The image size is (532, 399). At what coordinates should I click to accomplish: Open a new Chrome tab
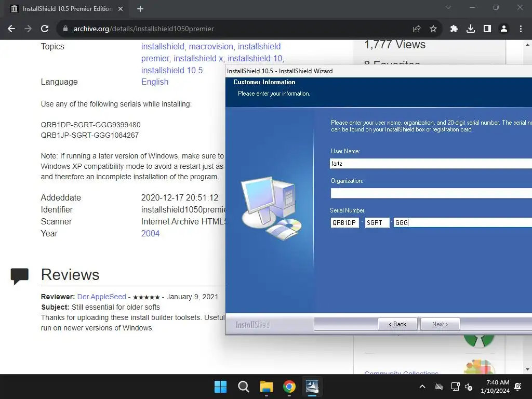pyautogui.click(x=140, y=9)
